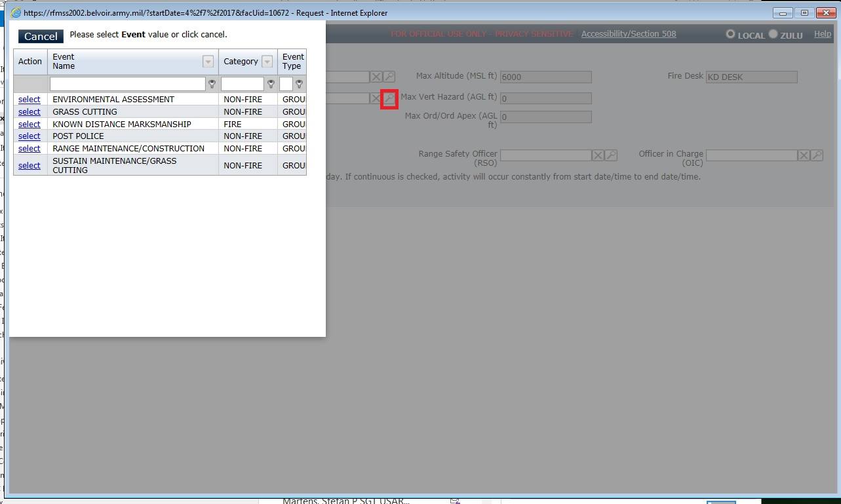
Task: Open the Accessibility/Section 508 link
Action: pos(628,34)
